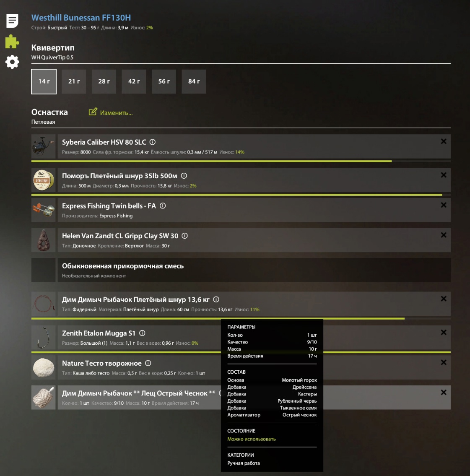This screenshot has width=470, height=476.
Task: Click the Качество 9/10 value in tooltip
Action: point(312,342)
